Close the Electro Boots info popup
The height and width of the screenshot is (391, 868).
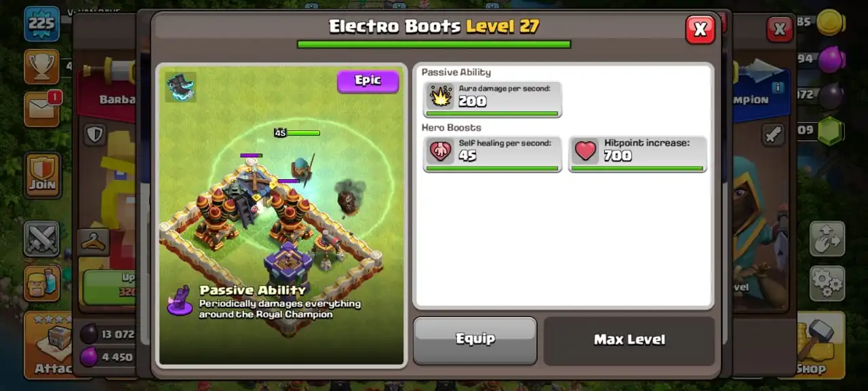coord(701,29)
